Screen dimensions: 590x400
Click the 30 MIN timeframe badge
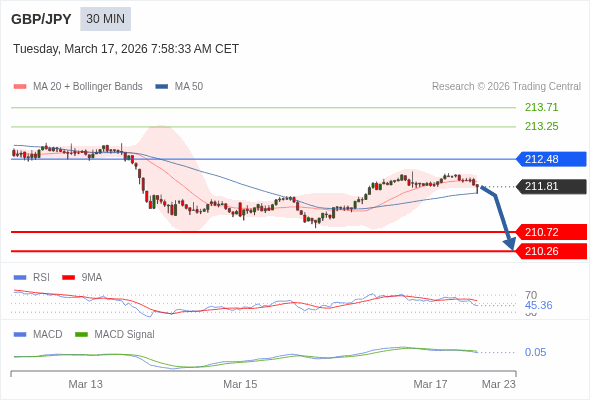105,19
